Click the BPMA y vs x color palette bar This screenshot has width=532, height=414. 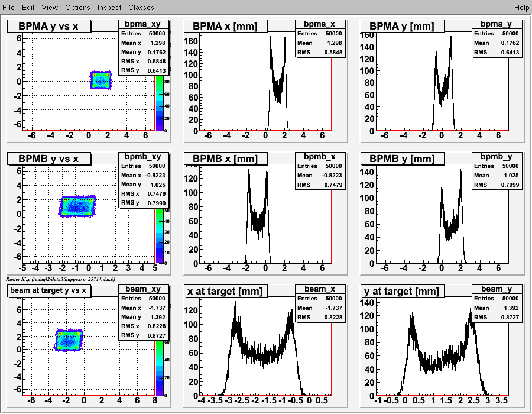tap(160, 103)
